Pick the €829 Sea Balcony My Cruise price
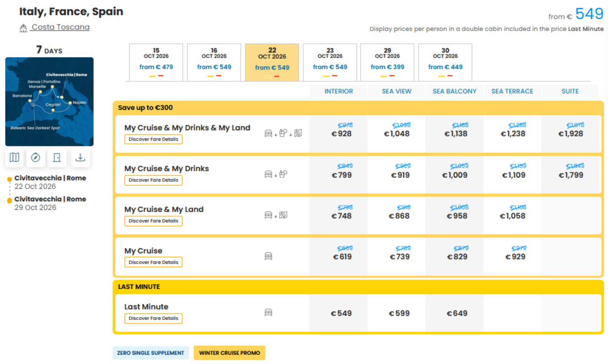 click(x=457, y=257)
